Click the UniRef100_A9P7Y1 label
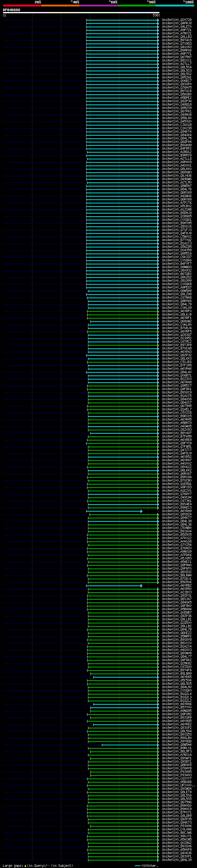The width and height of the screenshot is (197, 868). [x=176, y=54]
